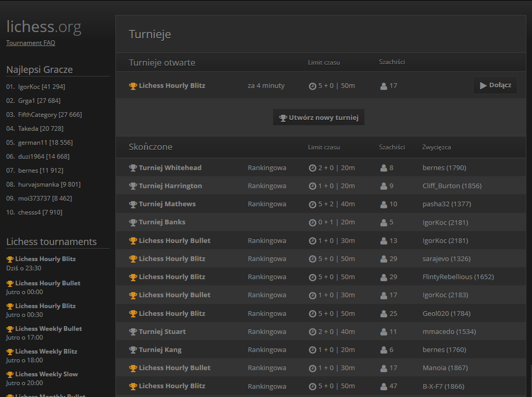This screenshot has width=532, height=397.
Task: Open the Turniej Banks tournament name
Action: click(162, 222)
